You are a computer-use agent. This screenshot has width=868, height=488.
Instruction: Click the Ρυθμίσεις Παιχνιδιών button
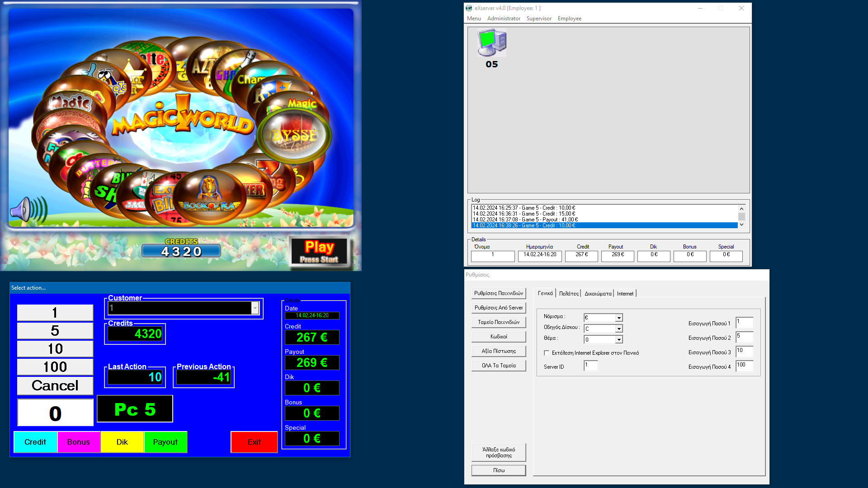click(x=499, y=293)
